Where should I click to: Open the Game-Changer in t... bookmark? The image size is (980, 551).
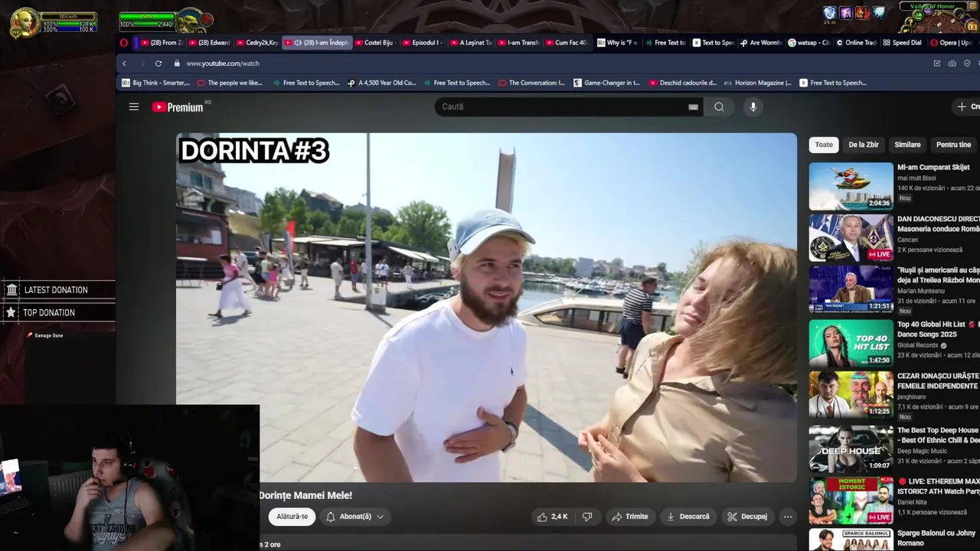pyautogui.click(x=606, y=83)
